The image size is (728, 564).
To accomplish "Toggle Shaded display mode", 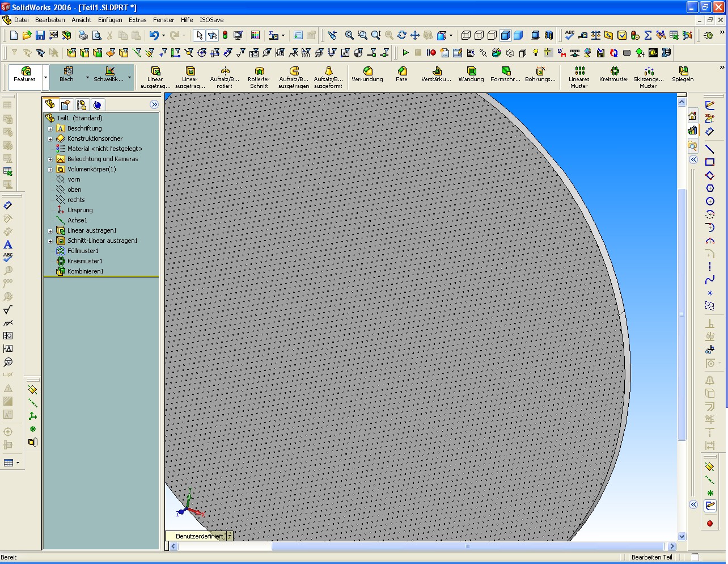I will [518, 35].
